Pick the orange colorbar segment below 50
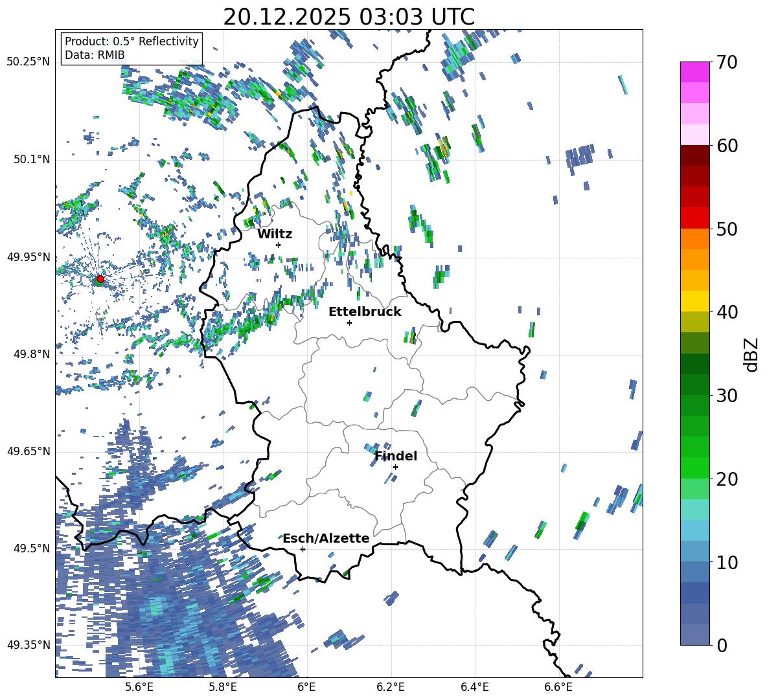Viewport: 767px width, 700px height. 695,239
